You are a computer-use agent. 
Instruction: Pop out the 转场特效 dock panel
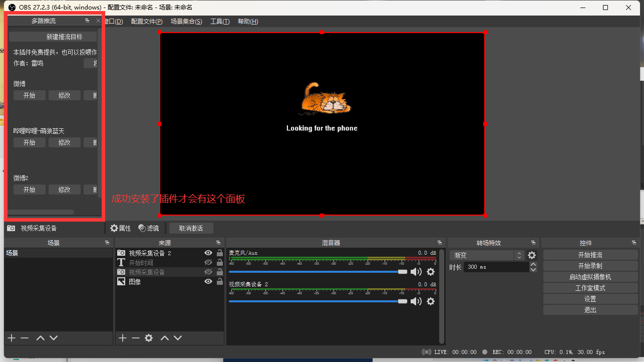coord(534,243)
